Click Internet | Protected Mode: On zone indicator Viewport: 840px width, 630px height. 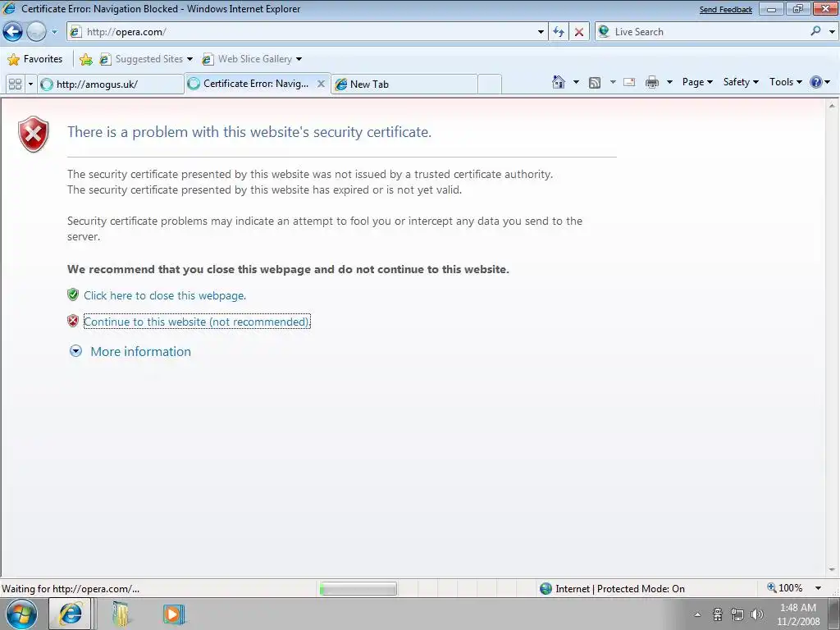[612, 589]
